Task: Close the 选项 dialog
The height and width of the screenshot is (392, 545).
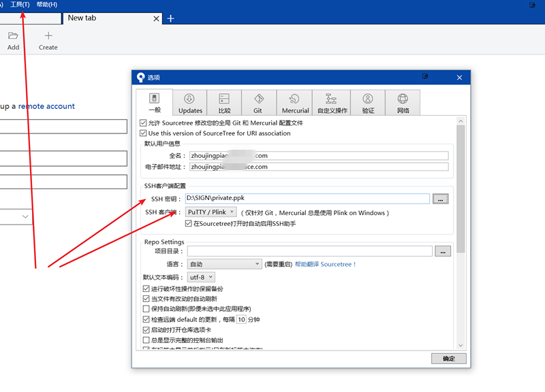Action: point(459,78)
